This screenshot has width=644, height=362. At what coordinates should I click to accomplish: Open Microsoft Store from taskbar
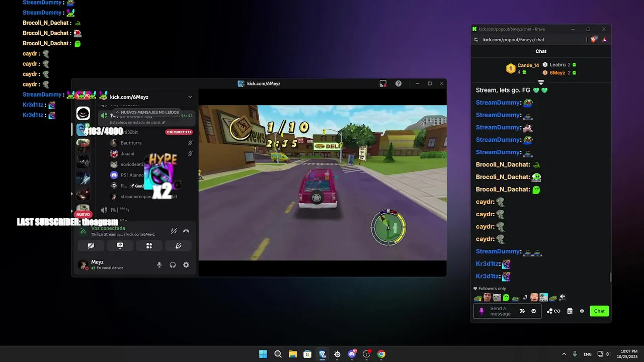(x=307, y=354)
